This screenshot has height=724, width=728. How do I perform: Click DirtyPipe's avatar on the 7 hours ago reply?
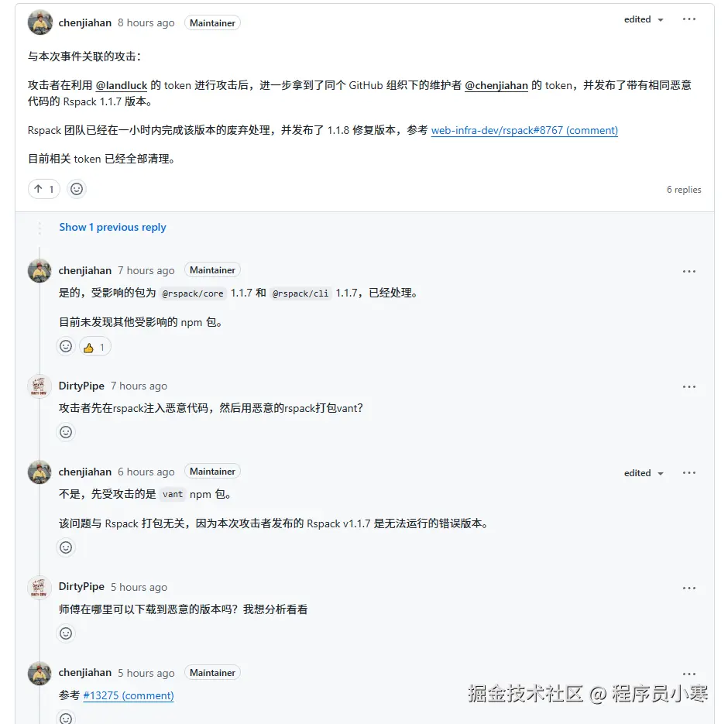[39, 386]
